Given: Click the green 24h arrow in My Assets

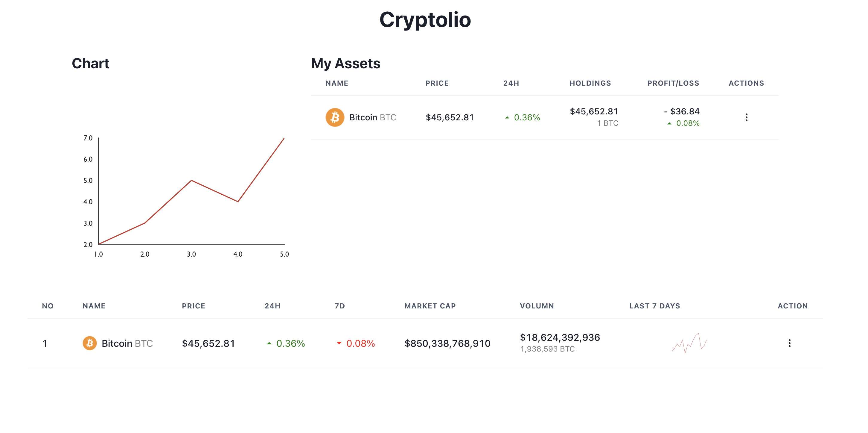Looking at the screenshot, I should pyautogui.click(x=507, y=118).
